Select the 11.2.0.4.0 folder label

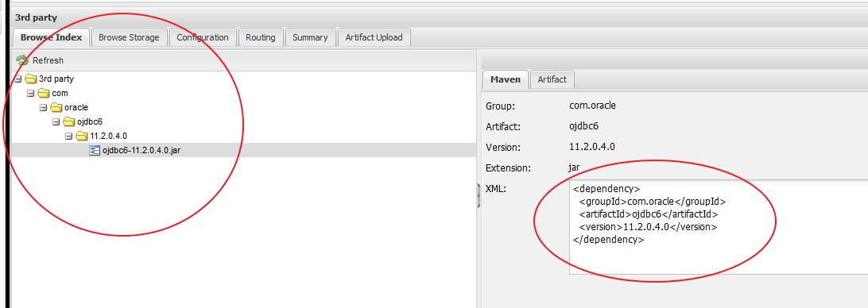(x=109, y=136)
